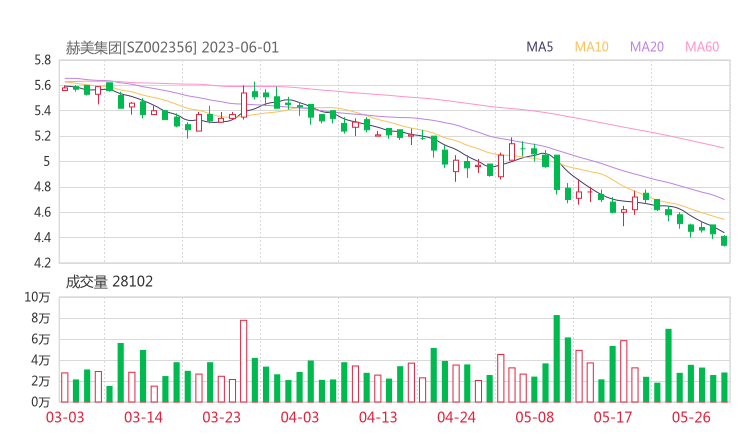Click the 03-23 date axis label
The height and width of the screenshot is (440, 740).
[x=221, y=417]
